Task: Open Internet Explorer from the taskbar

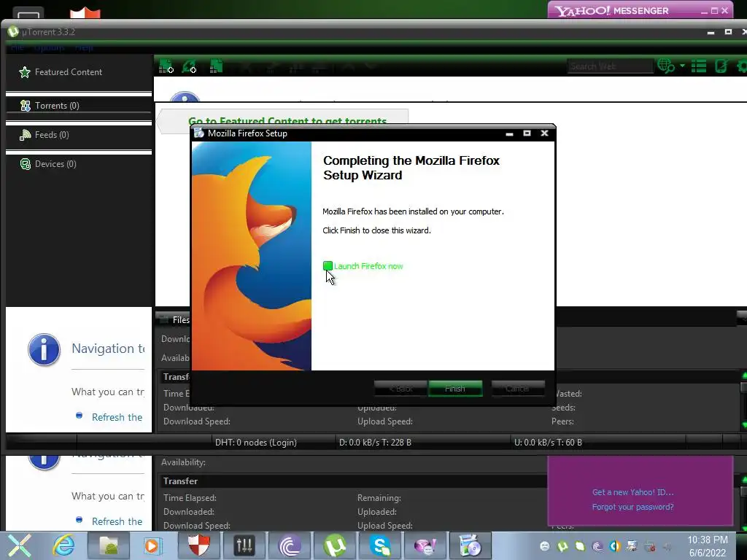Action: pos(63,545)
